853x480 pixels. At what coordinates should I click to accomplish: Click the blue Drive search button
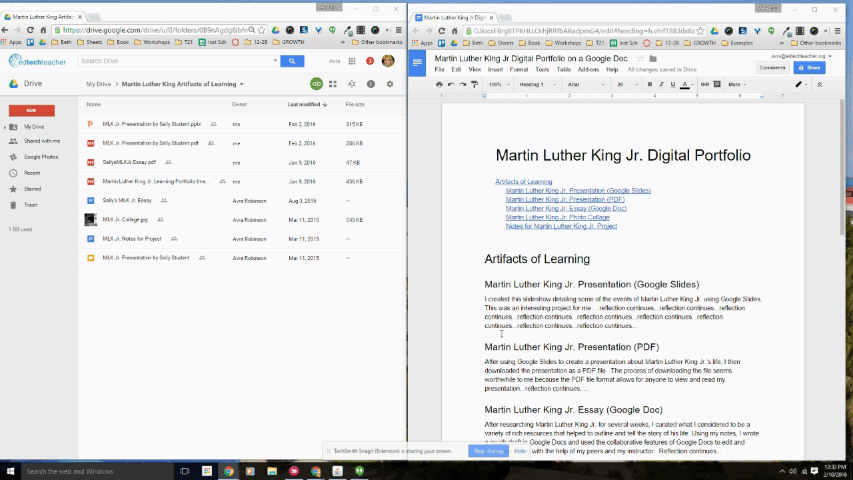tap(292, 61)
